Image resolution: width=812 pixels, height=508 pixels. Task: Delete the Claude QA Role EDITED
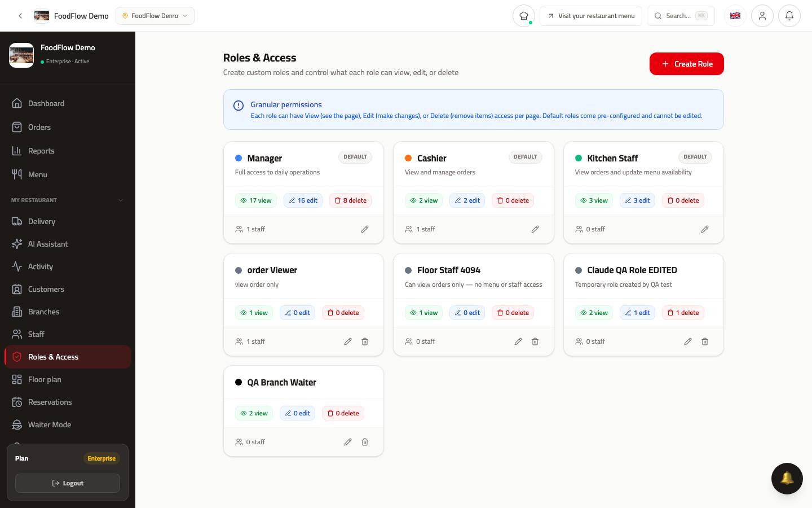tap(705, 341)
